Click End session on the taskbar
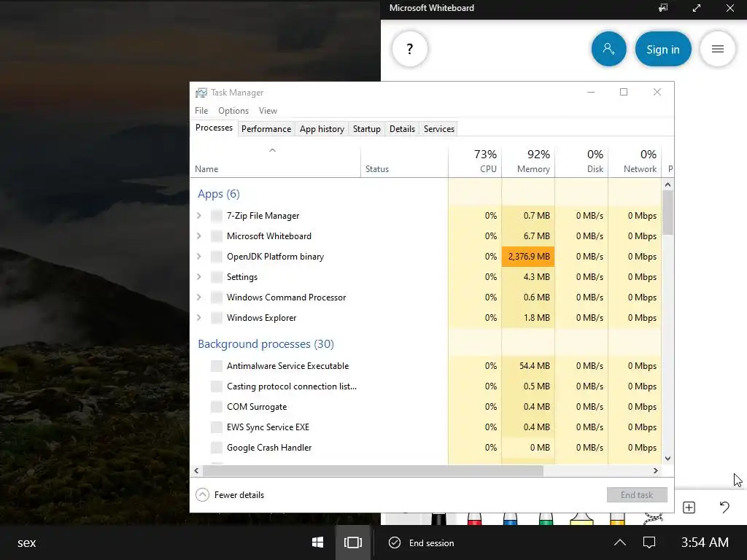This screenshot has width=747, height=560. (422, 542)
